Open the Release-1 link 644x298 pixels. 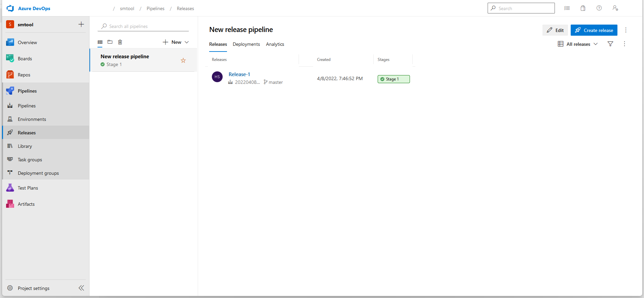coord(239,74)
